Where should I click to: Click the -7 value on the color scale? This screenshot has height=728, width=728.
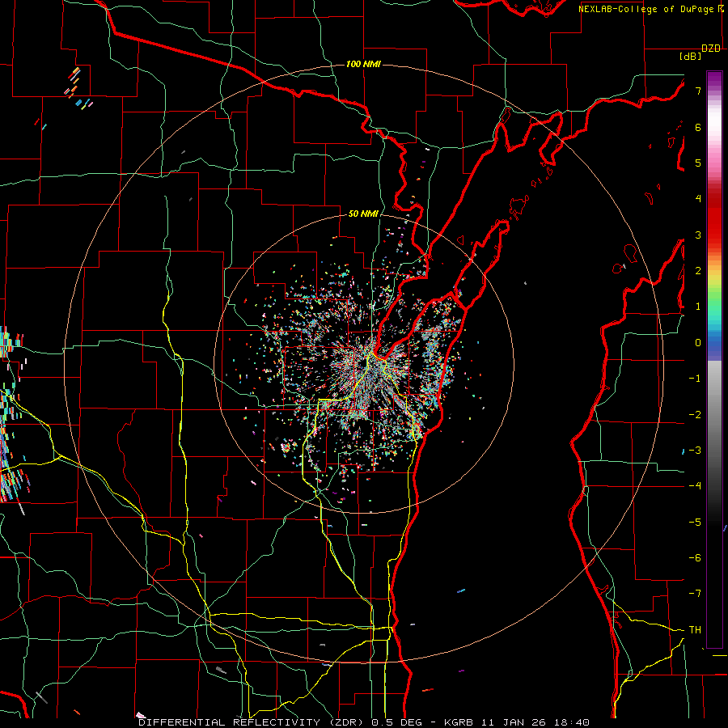coord(695,594)
